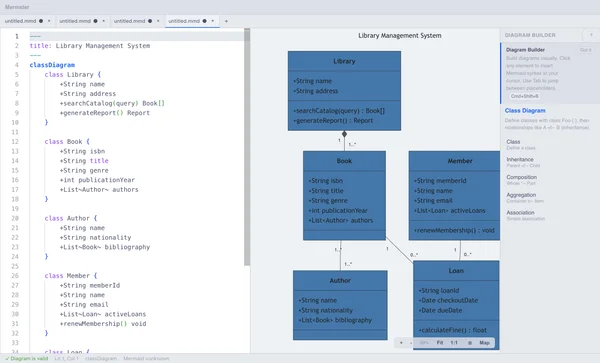Toggle the grid icon in the diagram toolbar
The width and height of the screenshot is (600, 363).
[470, 343]
